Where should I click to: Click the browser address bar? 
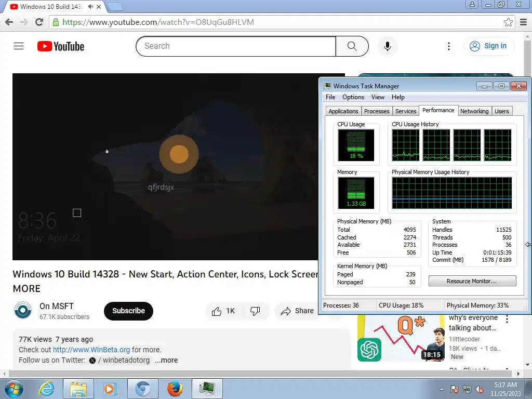[x=276, y=22]
